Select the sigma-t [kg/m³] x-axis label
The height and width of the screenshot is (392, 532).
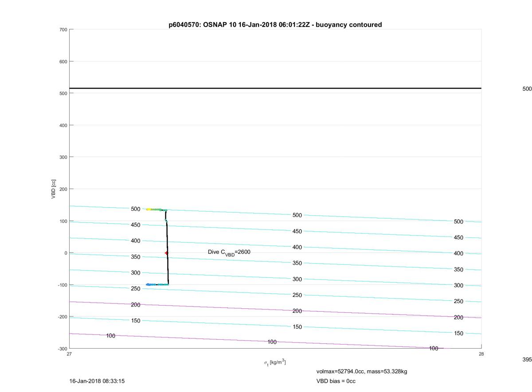coord(275,363)
